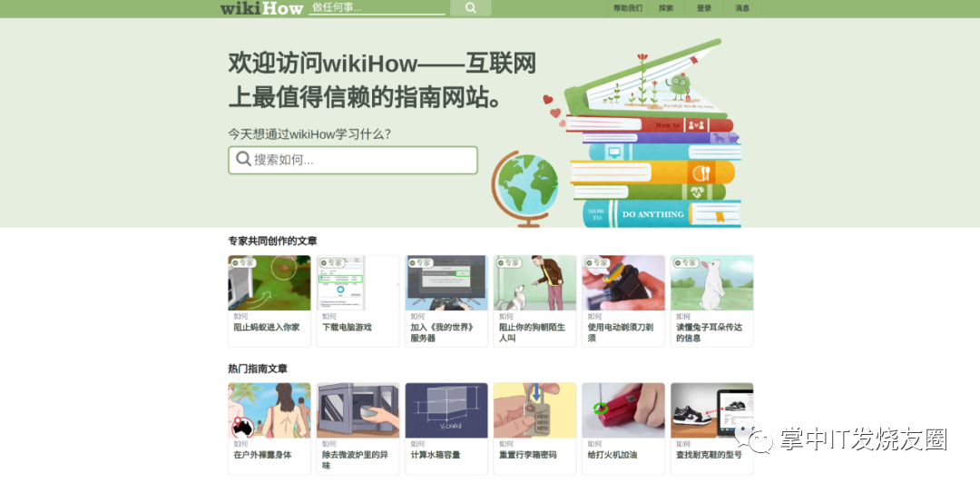Open the 探索 menu

pos(666,8)
